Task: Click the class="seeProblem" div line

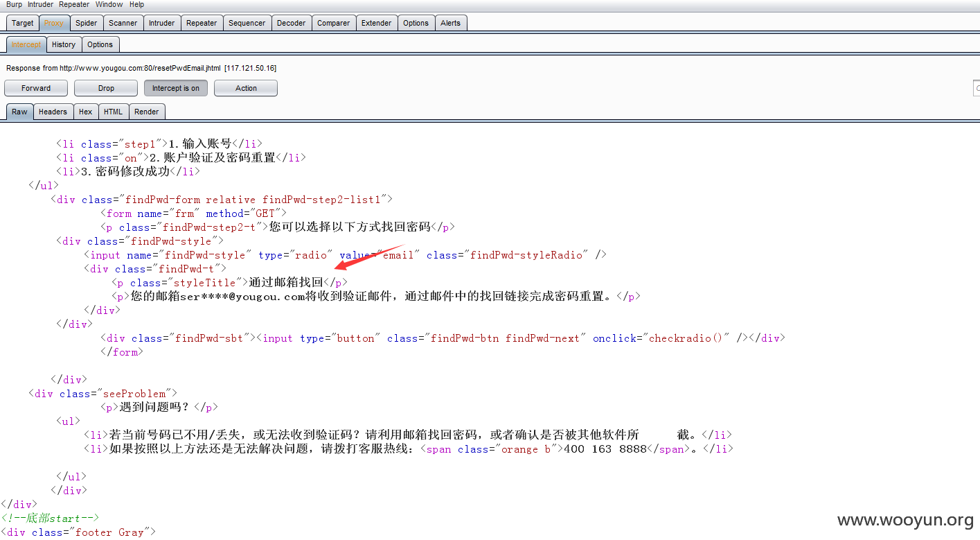Action: tap(103, 394)
